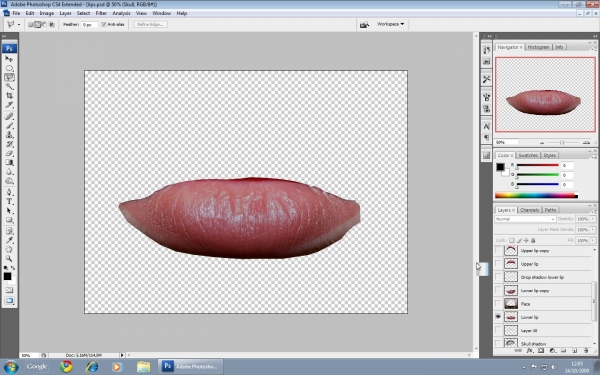This screenshot has height=375, width=600.
Task: Click the foreground color swatch in toolbox
Action: coord(7,276)
